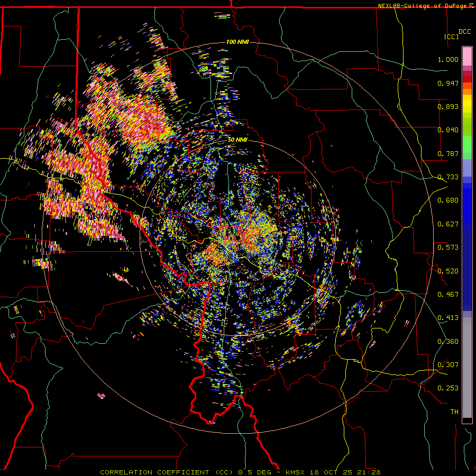Click the 1.000 legend value

(x=448, y=59)
